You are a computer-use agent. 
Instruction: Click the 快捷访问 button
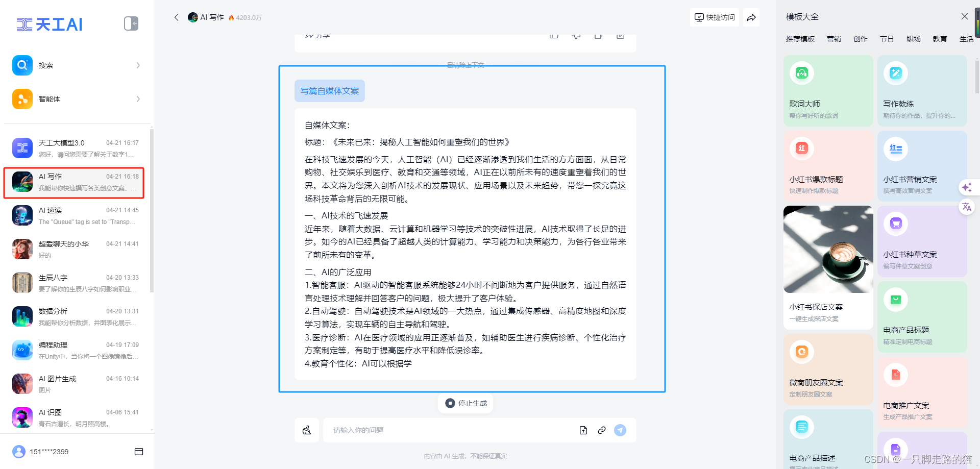[x=715, y=17]
